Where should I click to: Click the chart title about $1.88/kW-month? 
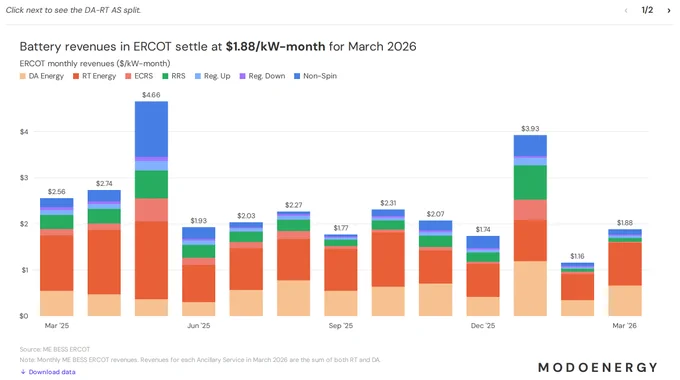[x=218, y=46]
